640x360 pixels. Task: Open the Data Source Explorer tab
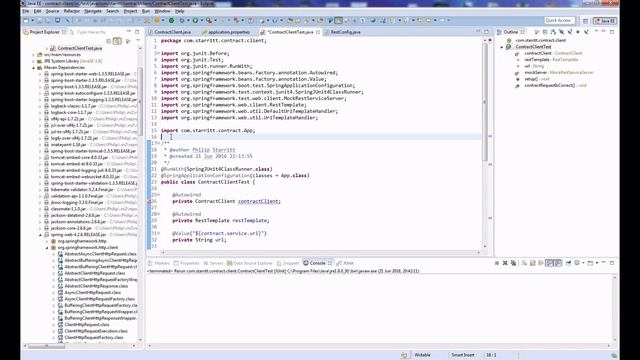249,263
